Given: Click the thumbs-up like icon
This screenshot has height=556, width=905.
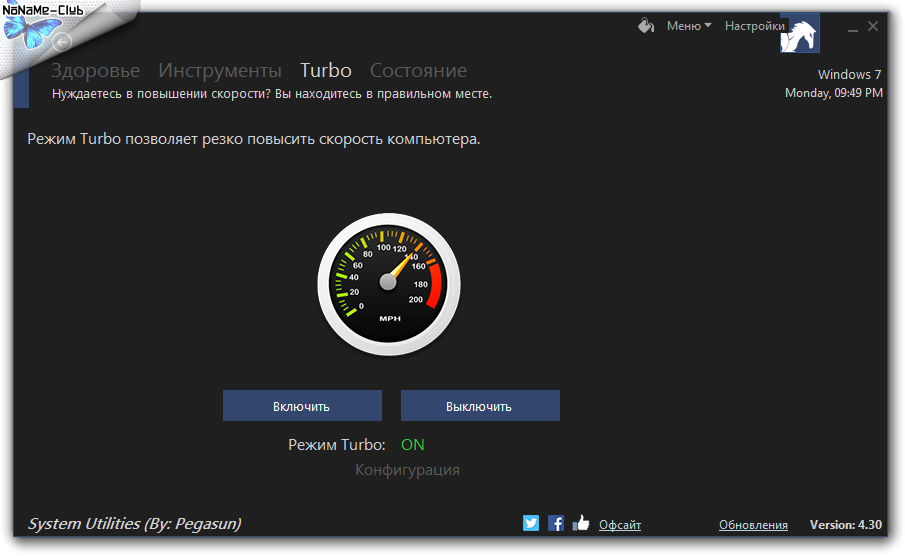Looking at the screenshot, I should pyautogui.click(x=581, y=523).
